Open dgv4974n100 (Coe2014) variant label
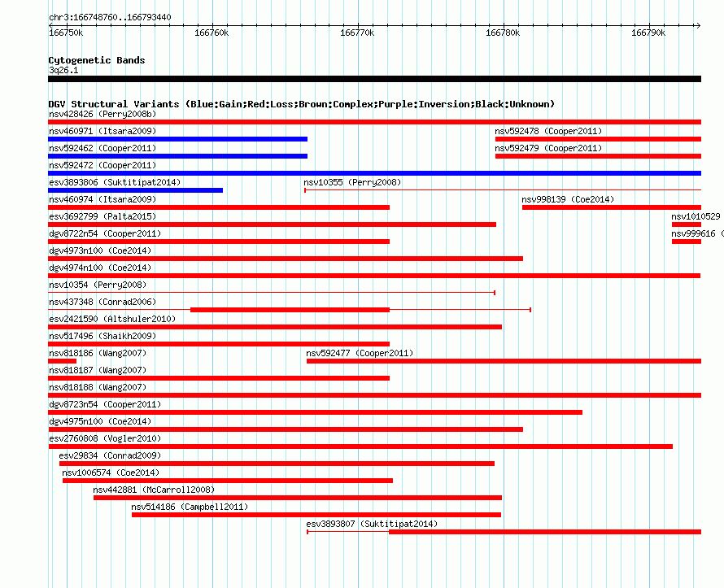This screenshot has width=724, height=588. pos(100,268)
